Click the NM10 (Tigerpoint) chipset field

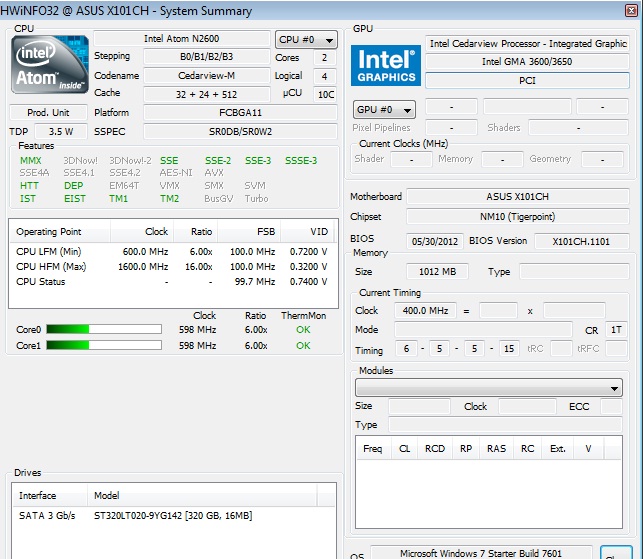point(518,217)
